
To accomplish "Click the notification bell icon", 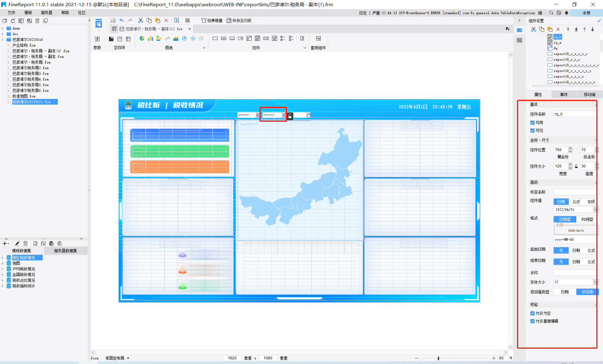I will click(566, 13).
